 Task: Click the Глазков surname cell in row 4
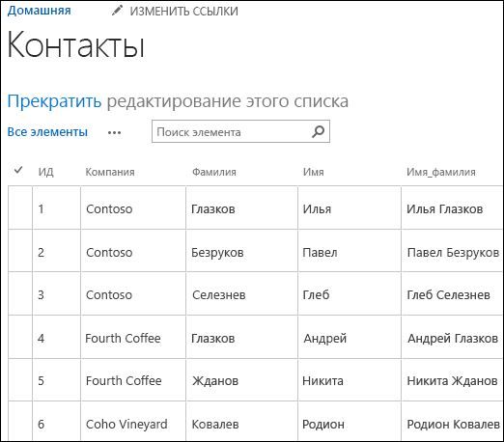pyautogui.click(x=242, y=337)
